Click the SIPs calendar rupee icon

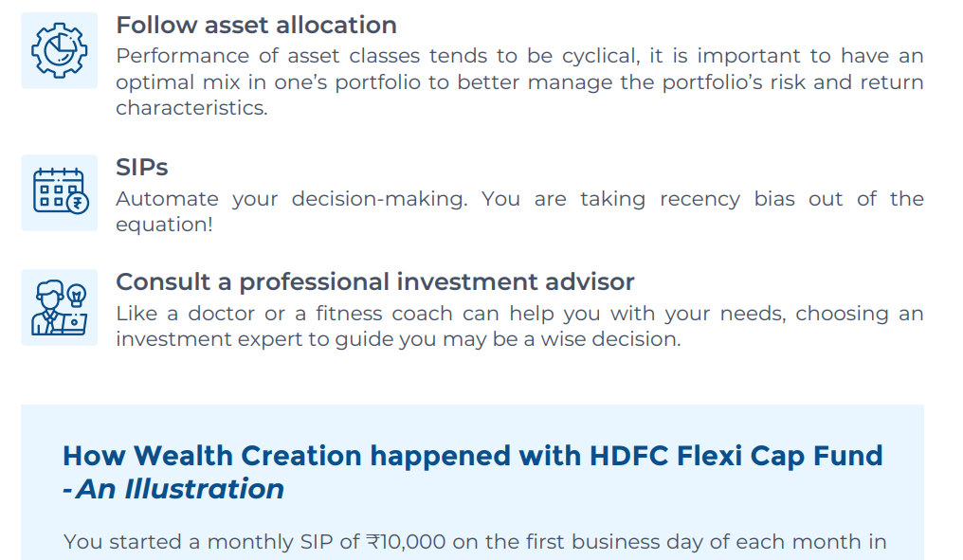point(59,192)
